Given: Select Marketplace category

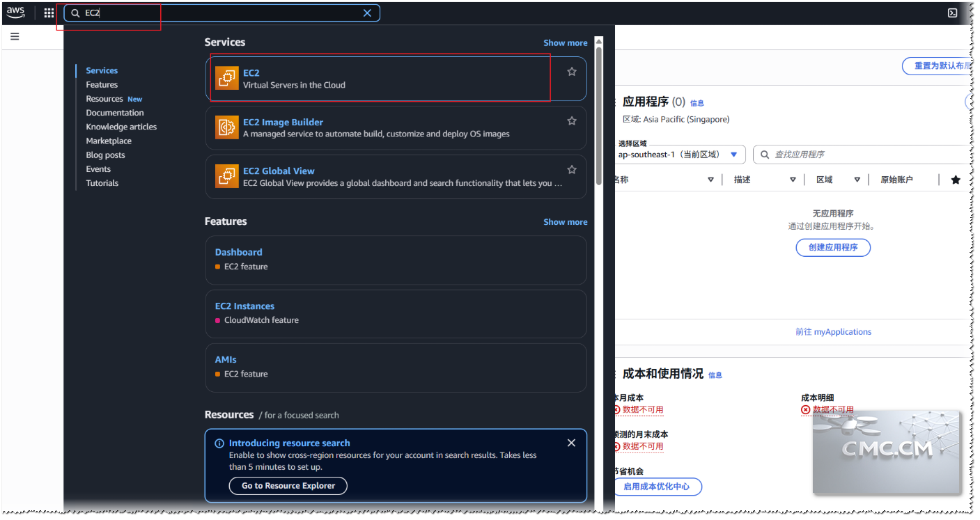Looking at the screenshot, I should click(x=109, y=141).
